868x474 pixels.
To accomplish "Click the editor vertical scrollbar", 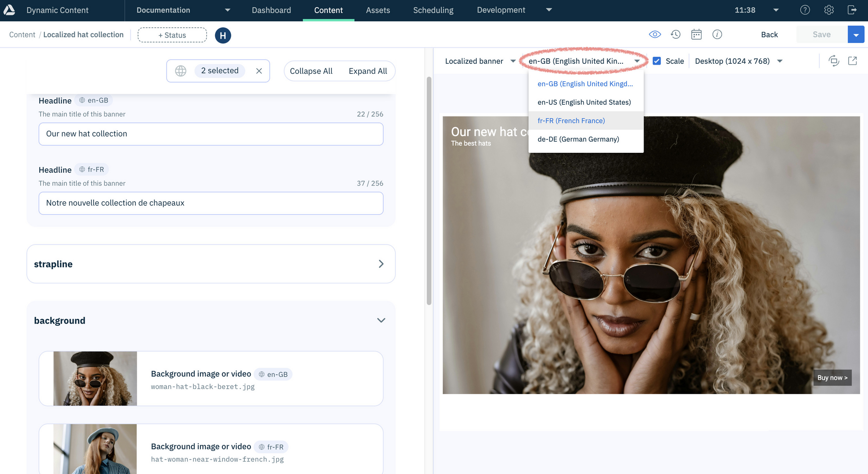I will coord(429,191).
